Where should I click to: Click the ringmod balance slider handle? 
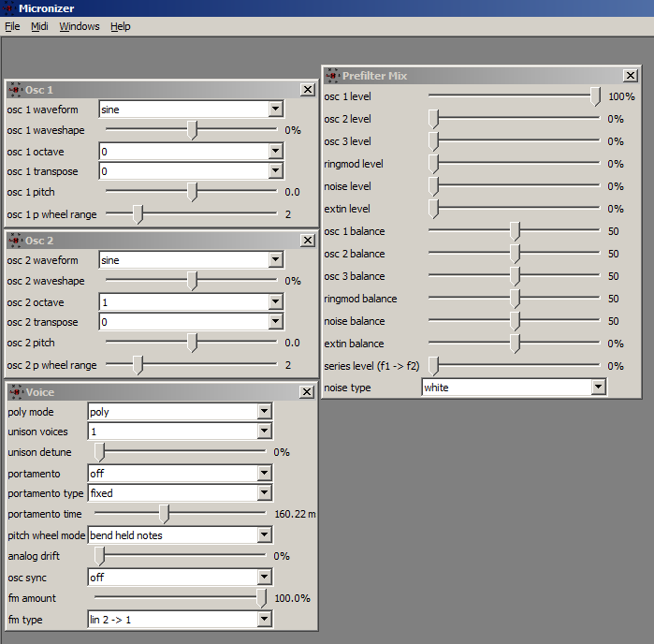tap(516, 299)
